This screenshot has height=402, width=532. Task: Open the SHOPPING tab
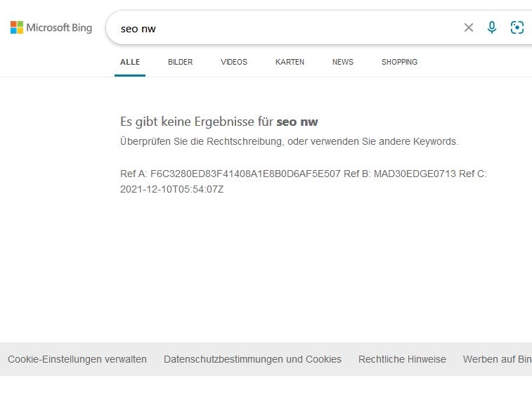coord(399,62)
